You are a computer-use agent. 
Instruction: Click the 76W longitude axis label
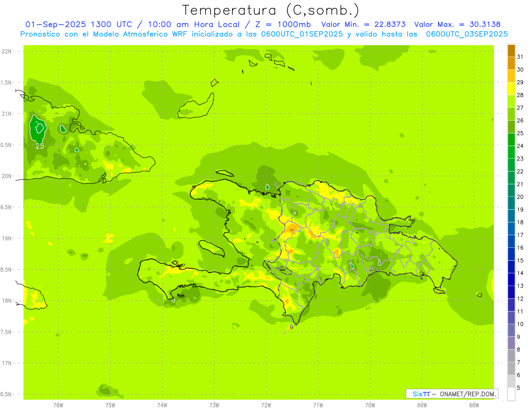(x=58, y=405)
